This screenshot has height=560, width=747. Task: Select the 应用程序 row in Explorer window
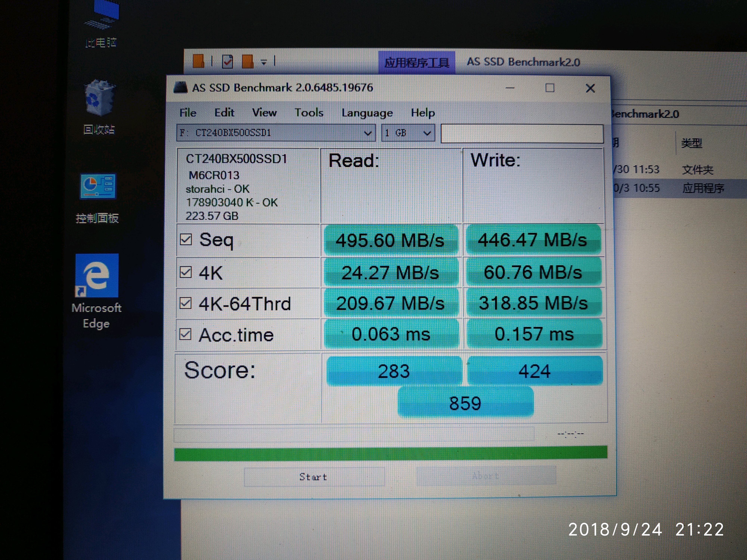(x=679, y=188)
